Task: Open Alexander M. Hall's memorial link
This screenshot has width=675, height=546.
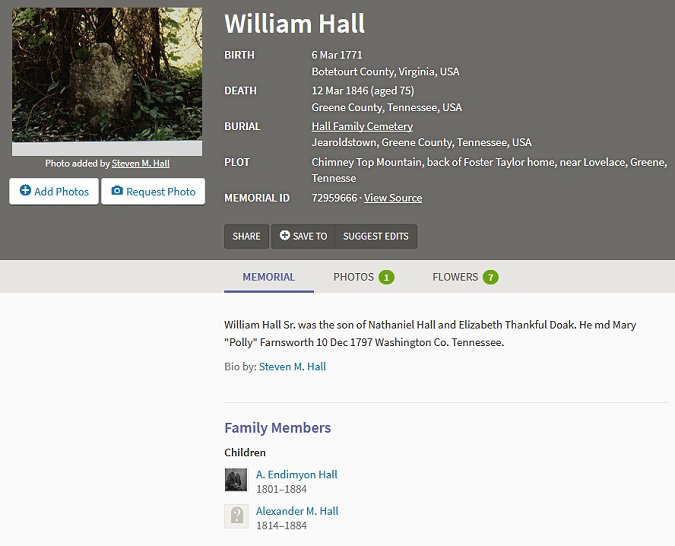Action: click(297, 511)
